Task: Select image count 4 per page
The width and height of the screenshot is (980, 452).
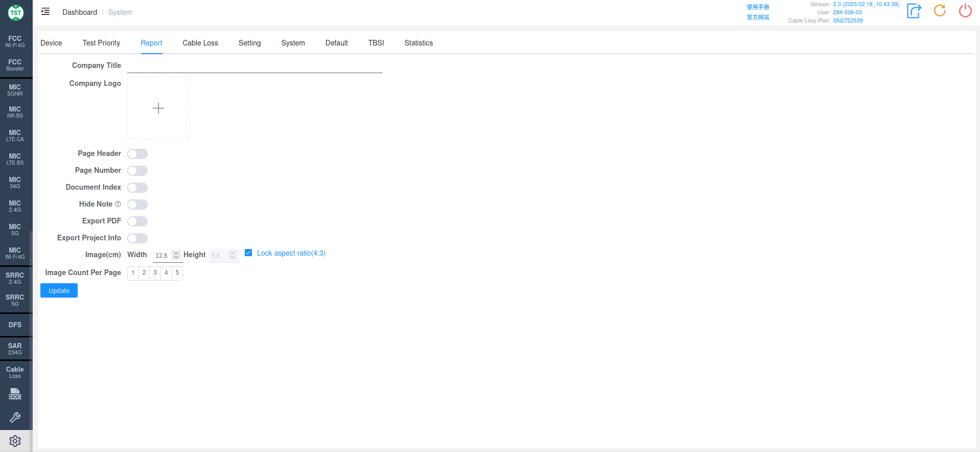Action: 166,273
